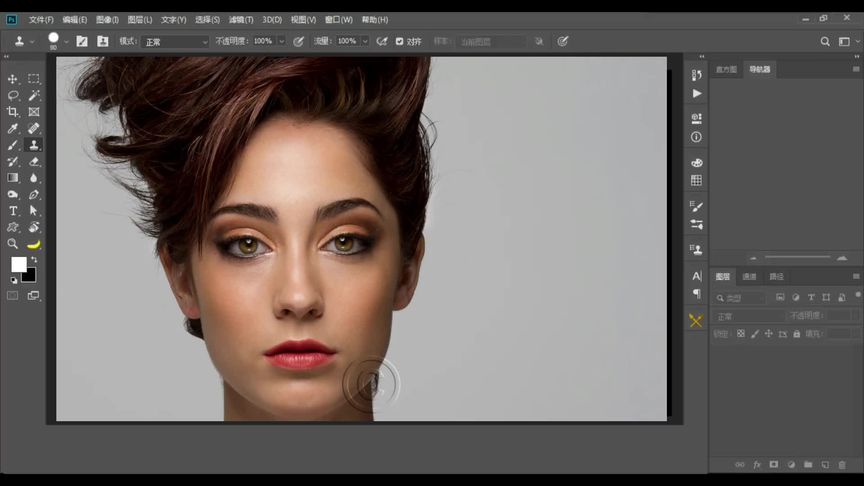Click the 流量 flow percentage field
864x486 pixels.
(347, 41)
